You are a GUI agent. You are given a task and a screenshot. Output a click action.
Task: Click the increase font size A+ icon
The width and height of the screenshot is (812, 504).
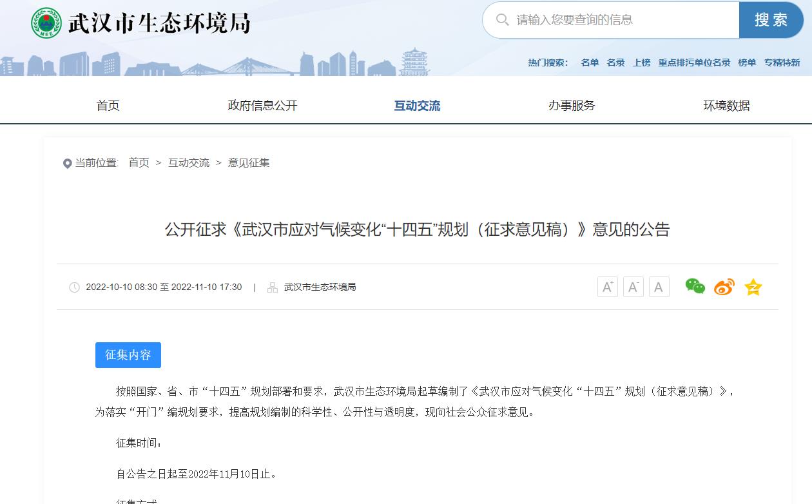pos(607,287)
